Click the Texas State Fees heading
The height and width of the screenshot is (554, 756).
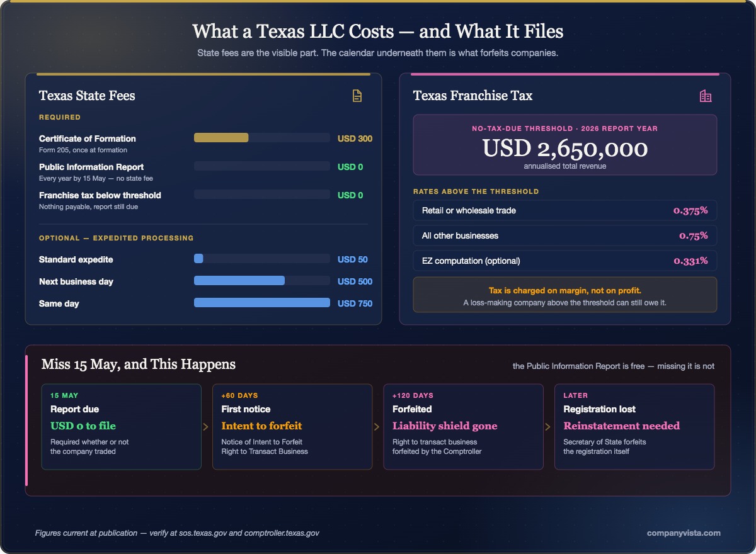tap(87, 96)
